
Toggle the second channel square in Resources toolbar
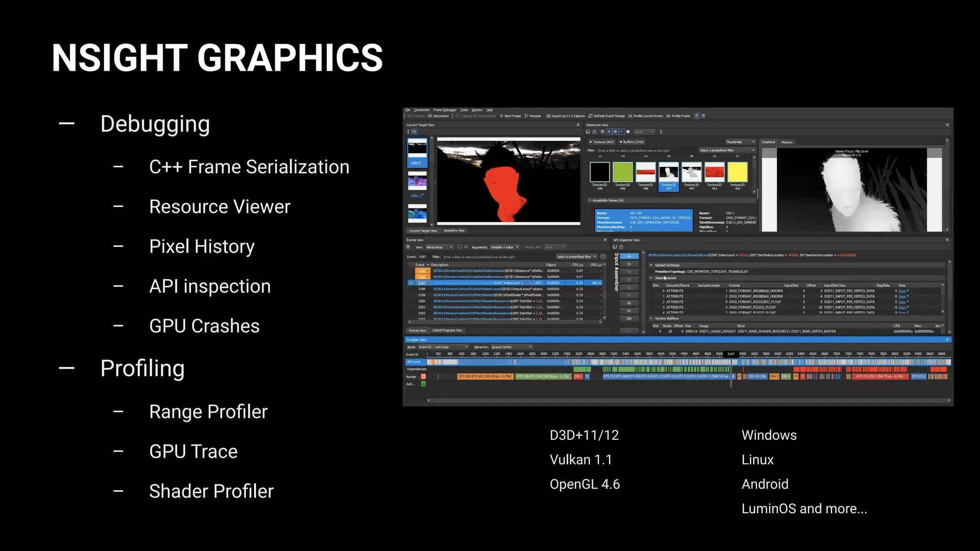click(615, 132)
